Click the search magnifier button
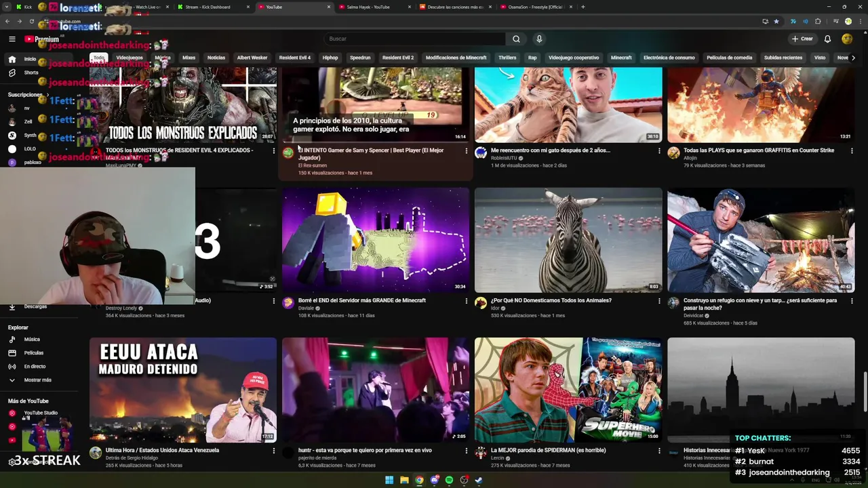The width and height of the screenshot is (868, 488). (x=516, y=39)
